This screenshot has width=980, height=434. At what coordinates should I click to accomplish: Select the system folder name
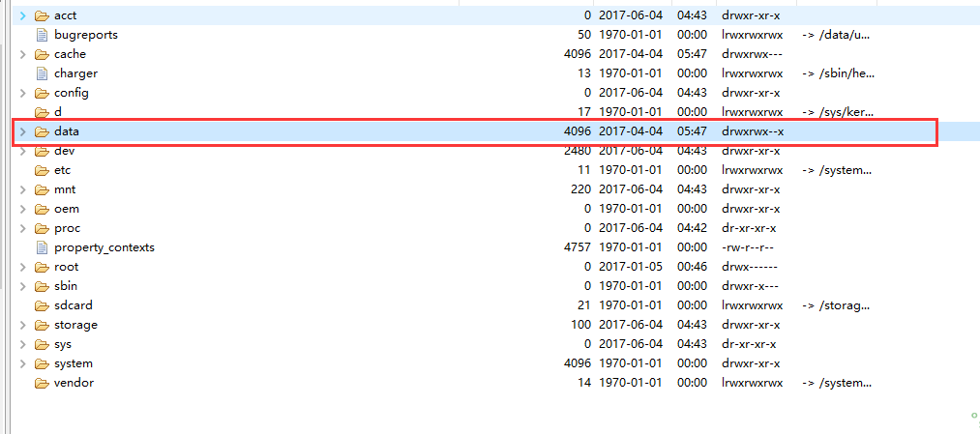click(74, 363)
